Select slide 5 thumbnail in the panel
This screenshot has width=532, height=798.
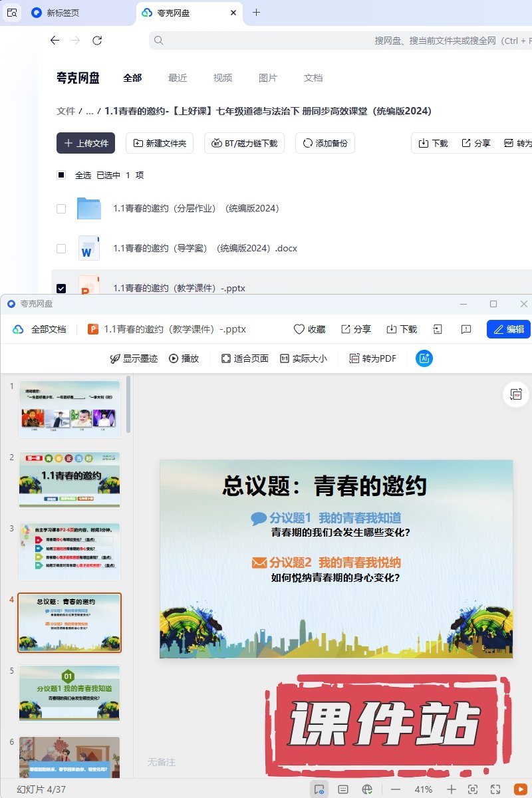pyautogui.click(x=70, y=693)
